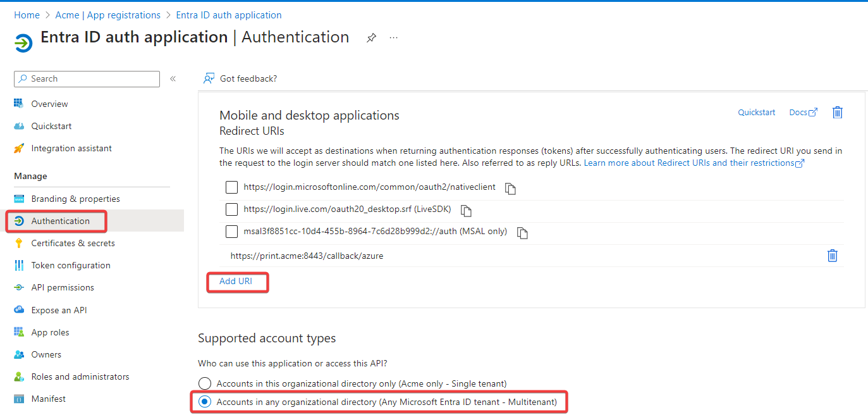
Task: Select the Multitenant account type option
Action: pyautogui.click(x=205, y=402)
